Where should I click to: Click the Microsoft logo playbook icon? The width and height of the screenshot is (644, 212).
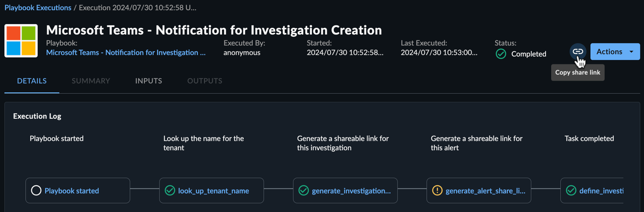(21, 41)
